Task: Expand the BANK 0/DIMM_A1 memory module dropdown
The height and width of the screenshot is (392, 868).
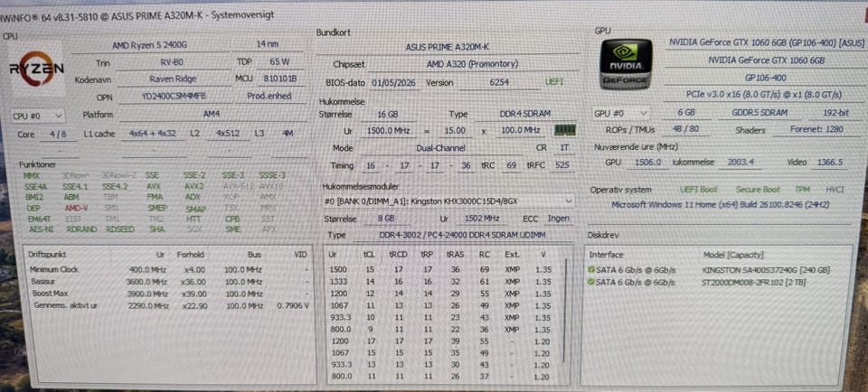Action: point(448,201)
